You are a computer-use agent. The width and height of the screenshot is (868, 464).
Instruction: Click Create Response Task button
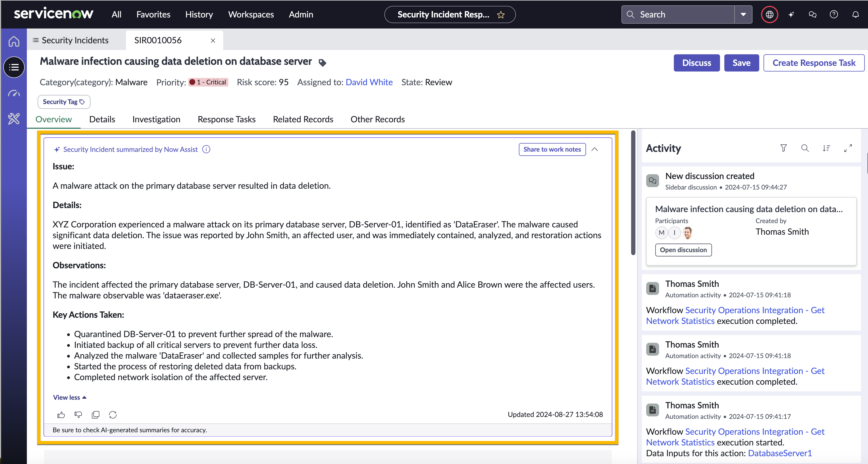click(x=814, y=63)
